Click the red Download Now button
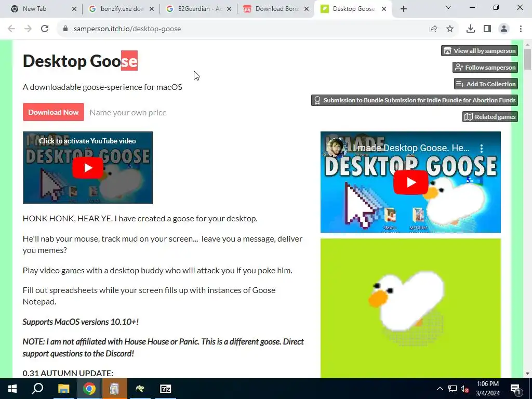Screen dimensions: 532x399 54,112
